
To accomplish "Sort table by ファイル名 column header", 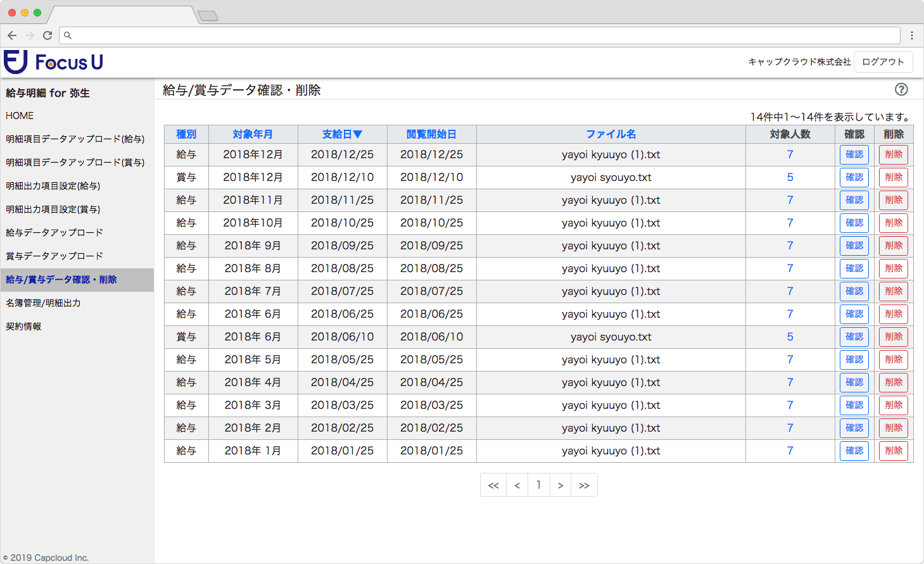I will pos(611,134).
